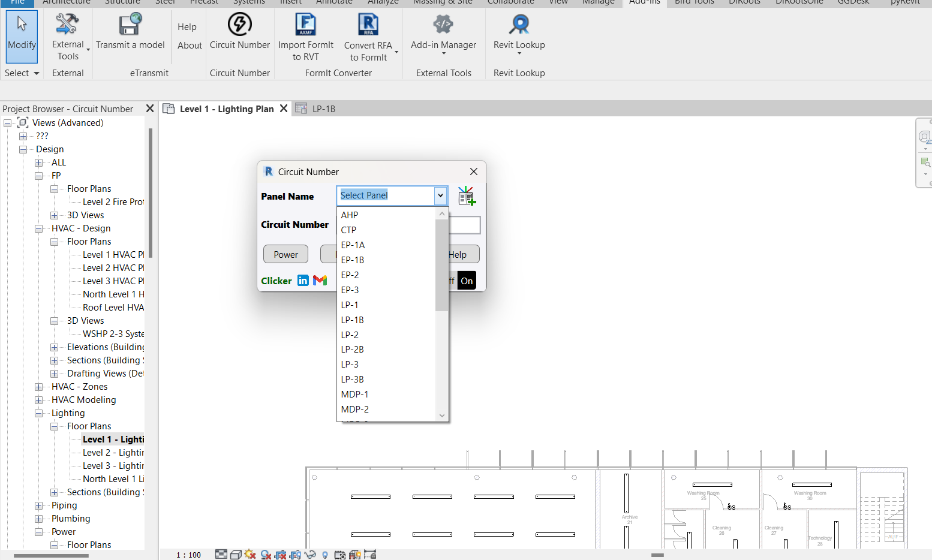Start Import FormIt to RVT
The image size is (932, 560).
(306, 37)
